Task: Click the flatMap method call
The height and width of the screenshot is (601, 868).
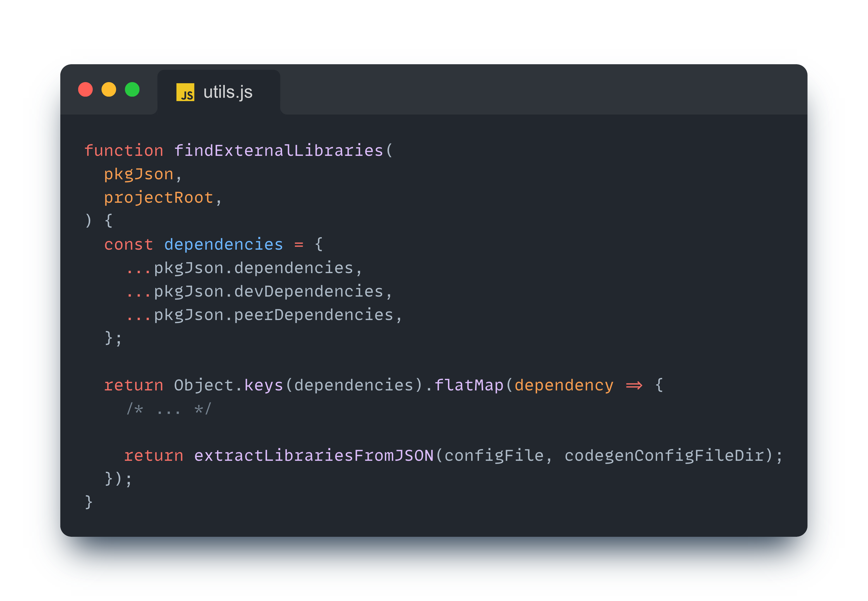Action: [469, 385]
